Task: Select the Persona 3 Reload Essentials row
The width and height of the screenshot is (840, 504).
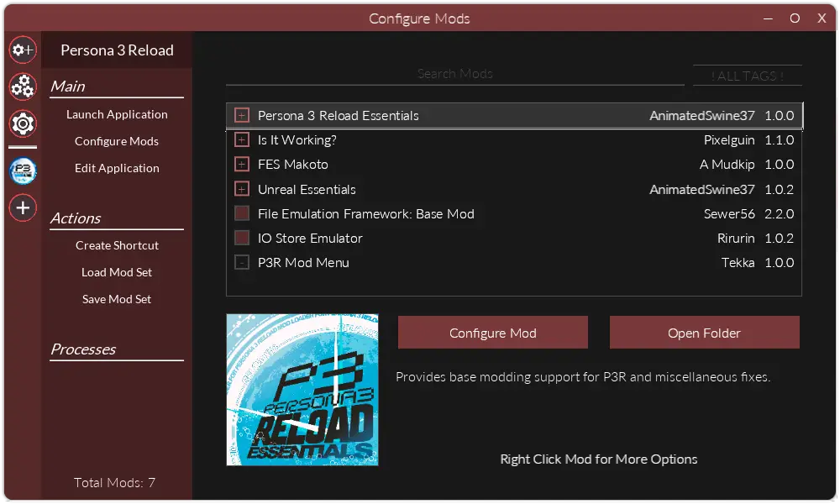Action: (514, 115)
